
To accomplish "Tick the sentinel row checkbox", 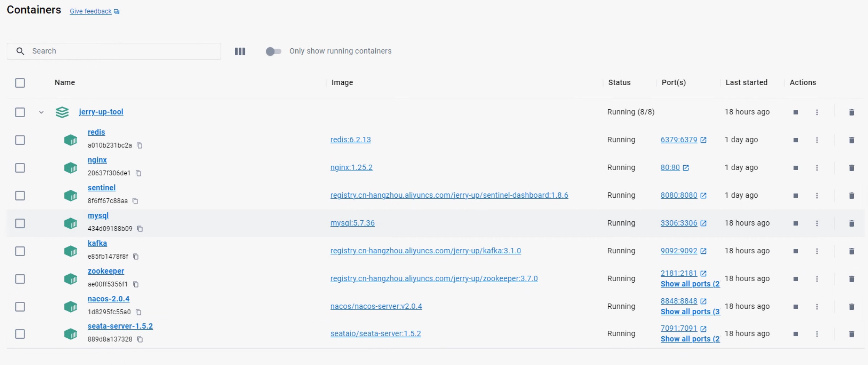I will pyautogui.click(x=20, y=196).
